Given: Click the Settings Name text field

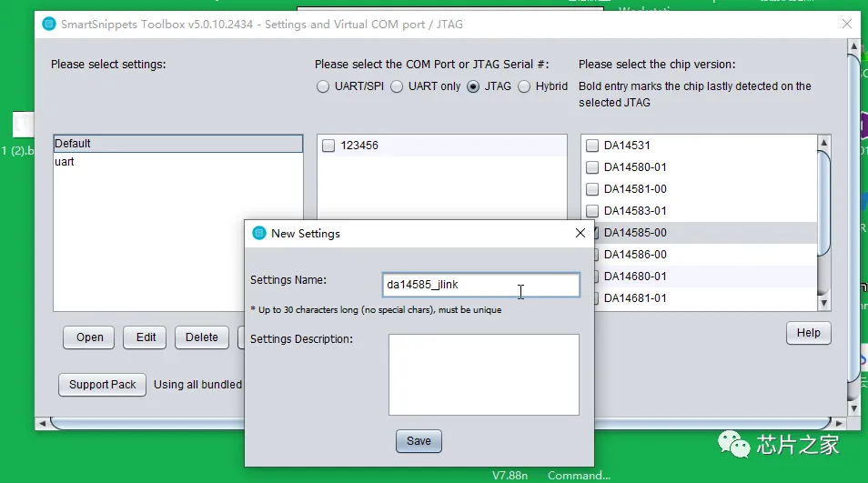Looking at the screenshot, I should tap(480, 285).
